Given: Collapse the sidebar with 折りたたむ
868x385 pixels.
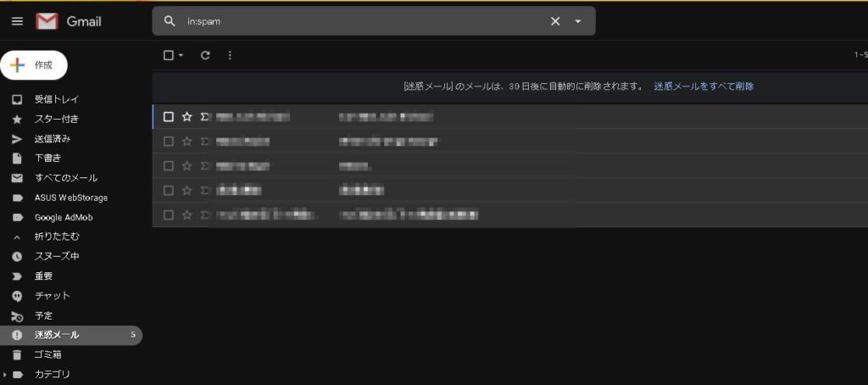Looking at the screenshot, I should [x=56, y=237].
